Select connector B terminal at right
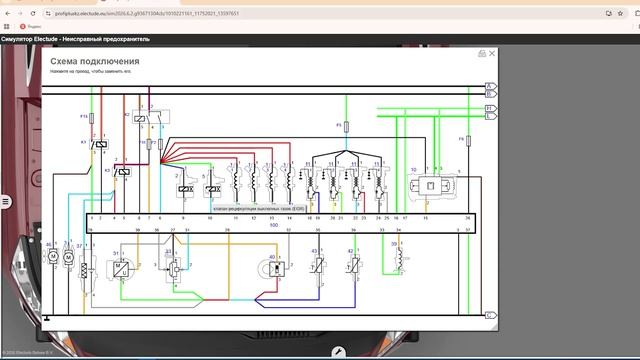 pyautogui.click(x=491, y=94)
